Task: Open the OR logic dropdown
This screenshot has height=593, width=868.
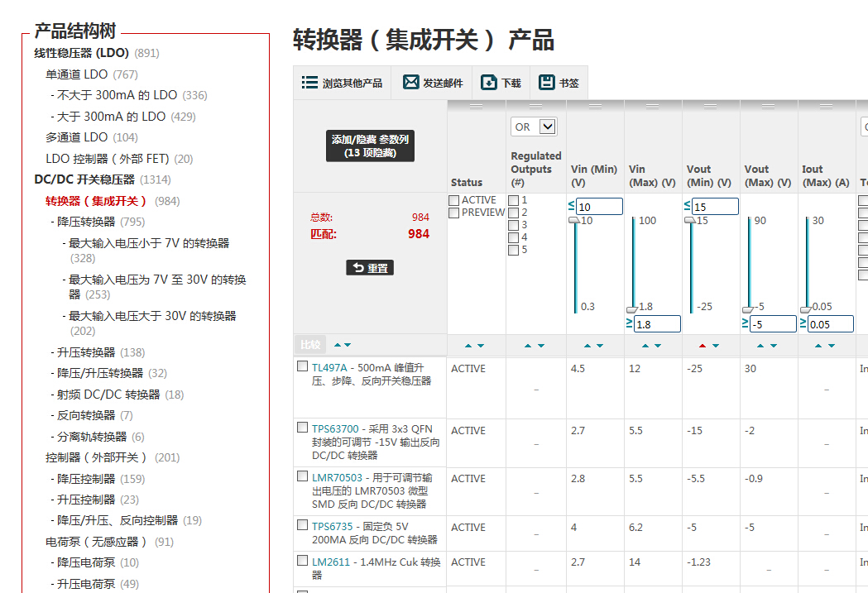Action: click(534, 127)
